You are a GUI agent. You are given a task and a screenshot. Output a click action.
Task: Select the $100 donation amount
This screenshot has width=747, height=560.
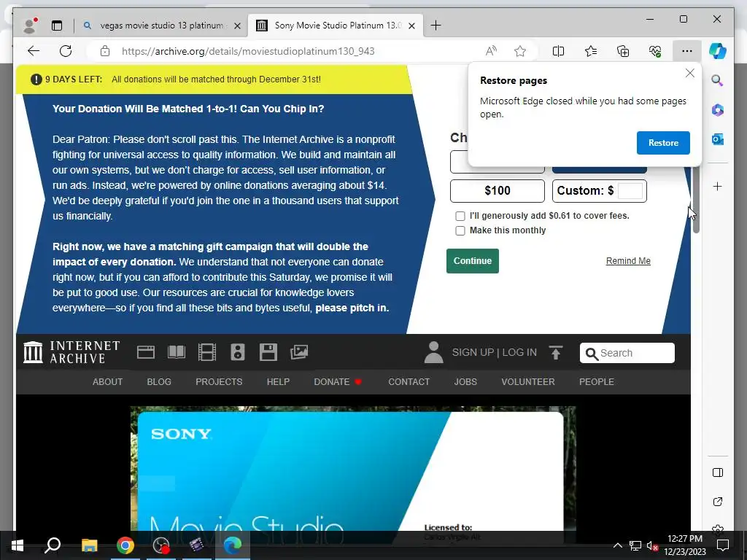(498, 191)
